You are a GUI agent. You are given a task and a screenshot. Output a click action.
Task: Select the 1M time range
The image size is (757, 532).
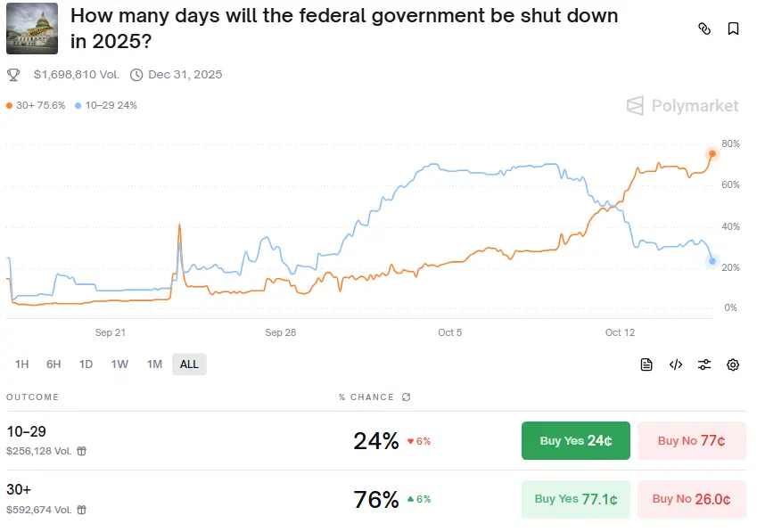pyautogui.click(x=154, y=364)
